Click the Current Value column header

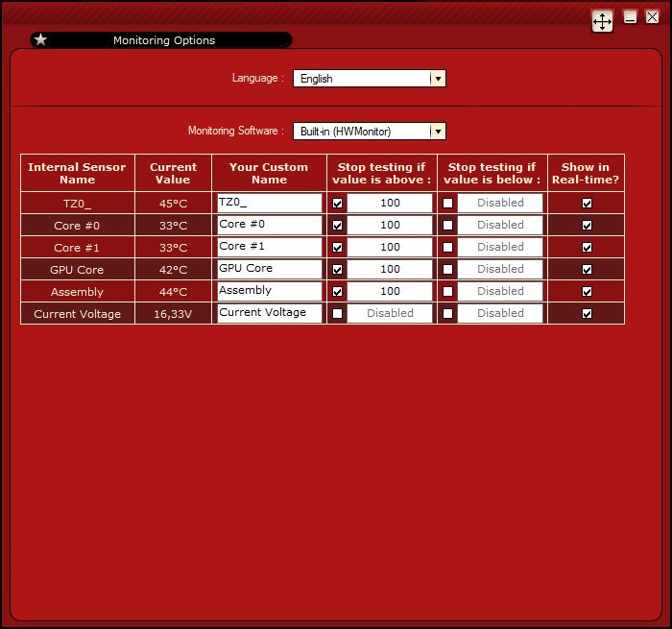click(x=173, y=173)
